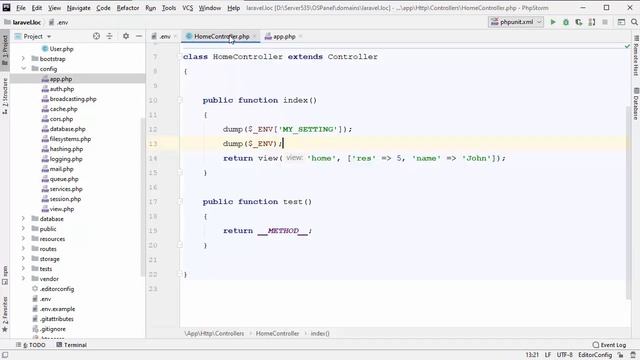Click the read-only lock icon in status bar
This screenshot has width=640, height=360.
pos(620,355)
